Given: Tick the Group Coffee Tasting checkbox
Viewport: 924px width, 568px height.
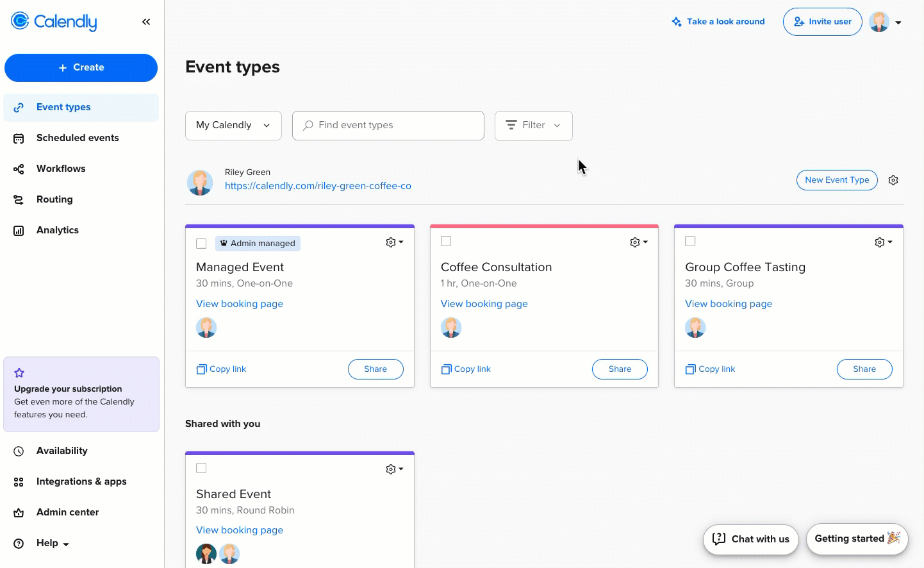Looking at the screenshot, I should pyautogui.click(x=690, y=241).
